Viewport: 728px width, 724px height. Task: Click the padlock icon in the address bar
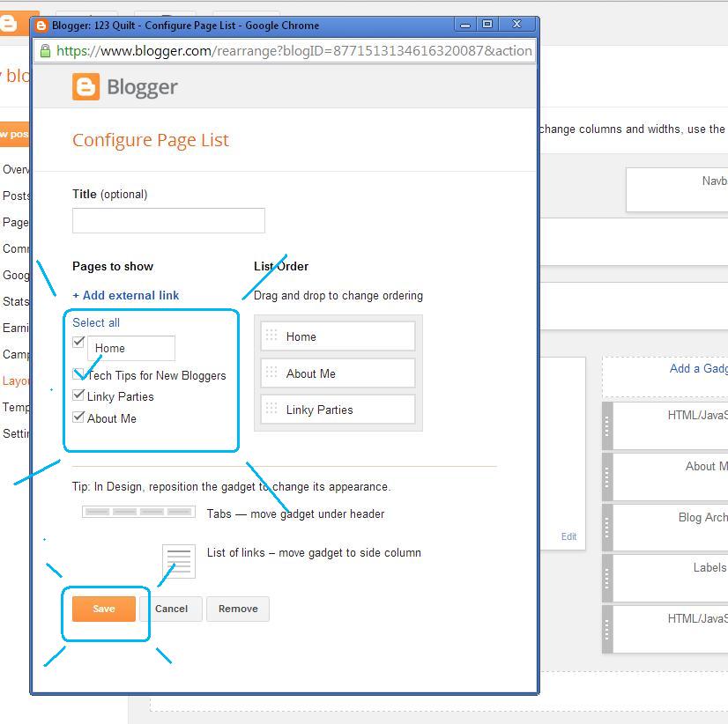coord(44,51)
